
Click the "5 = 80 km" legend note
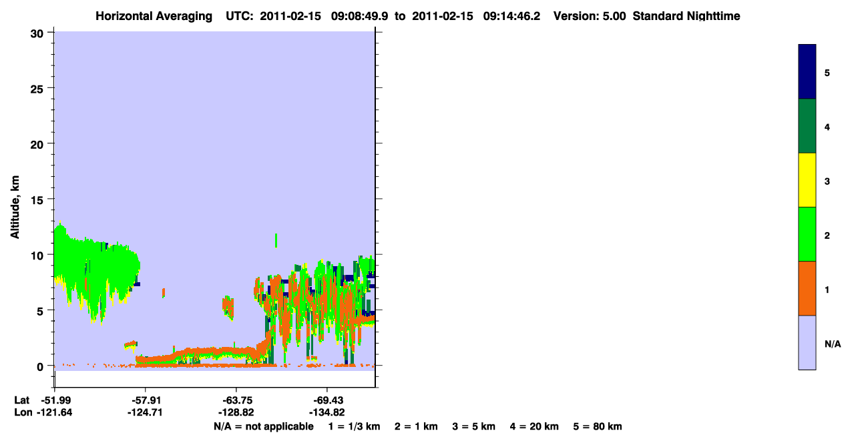[x=598, y=426]
